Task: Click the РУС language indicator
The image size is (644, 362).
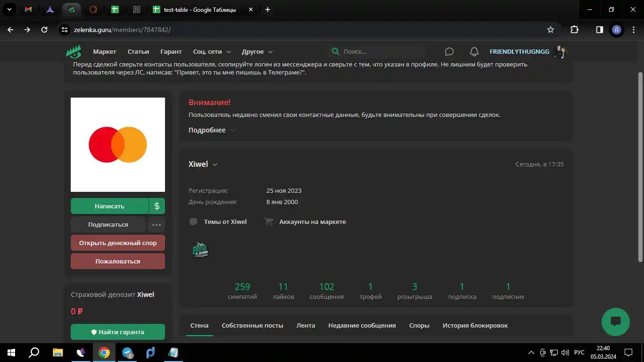Action: click(579, 353)
